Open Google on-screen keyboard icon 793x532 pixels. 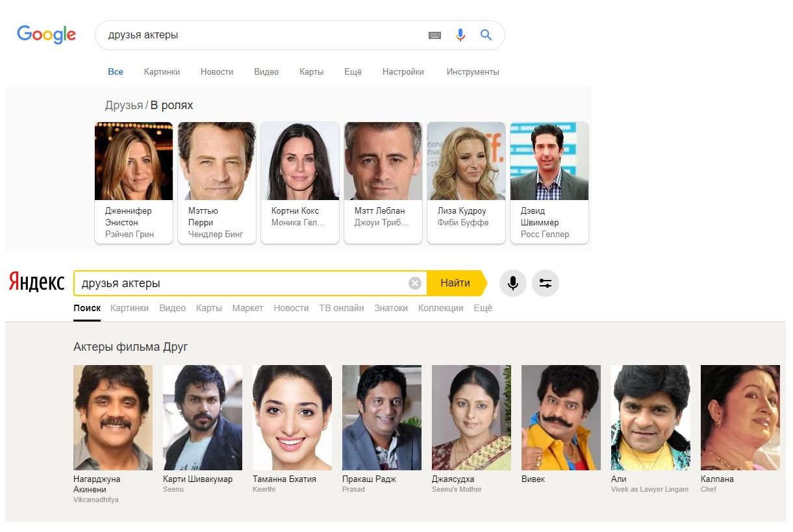(434, 36)
